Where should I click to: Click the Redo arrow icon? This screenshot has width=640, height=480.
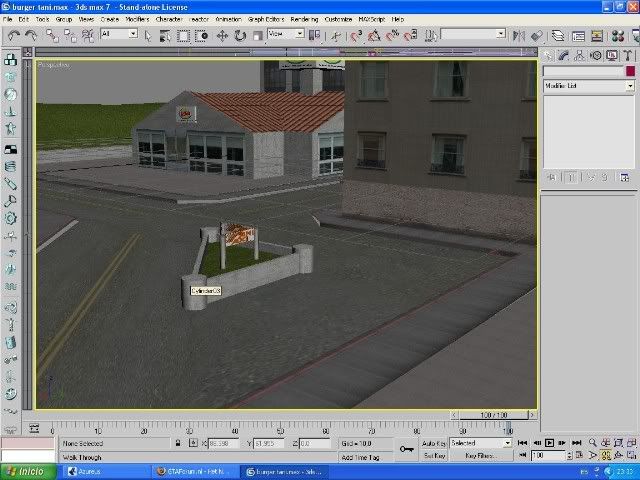[x=31, y=36]
